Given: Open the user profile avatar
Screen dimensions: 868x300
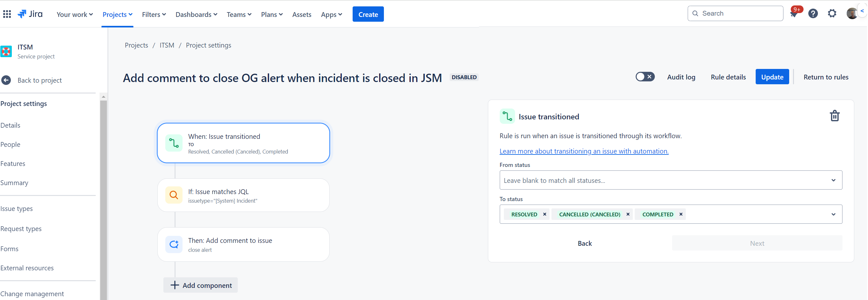Looking at the screenshot, I should tap(852, 13).
